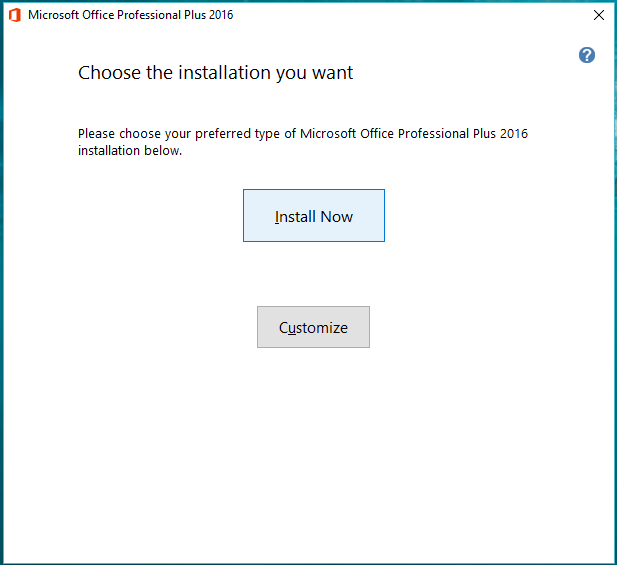The width and height of the screenshot is (617, 565).
Task: Click the 'Please choose your preferred type' text
Action: tap(303, 142)
